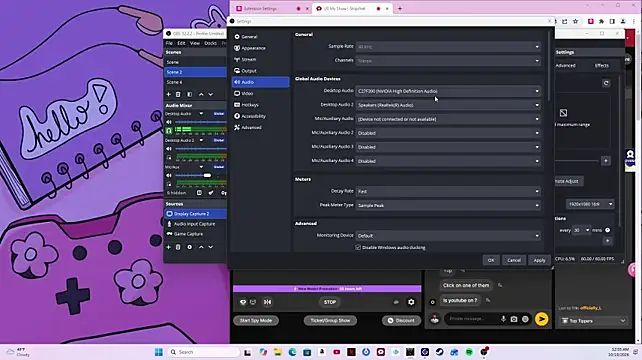Image resolution: width=642 pixels, height=360 pixels.
Task: Focus the Private message input field
Action: pos(472,319)
